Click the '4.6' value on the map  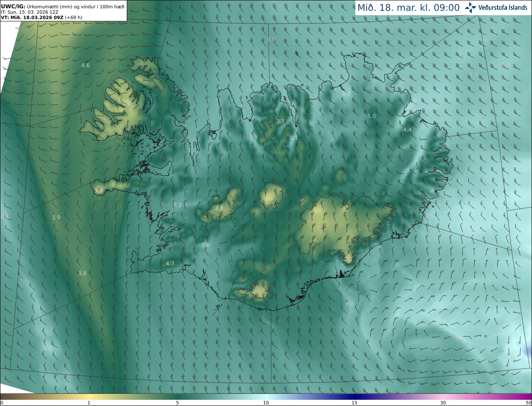85,65
